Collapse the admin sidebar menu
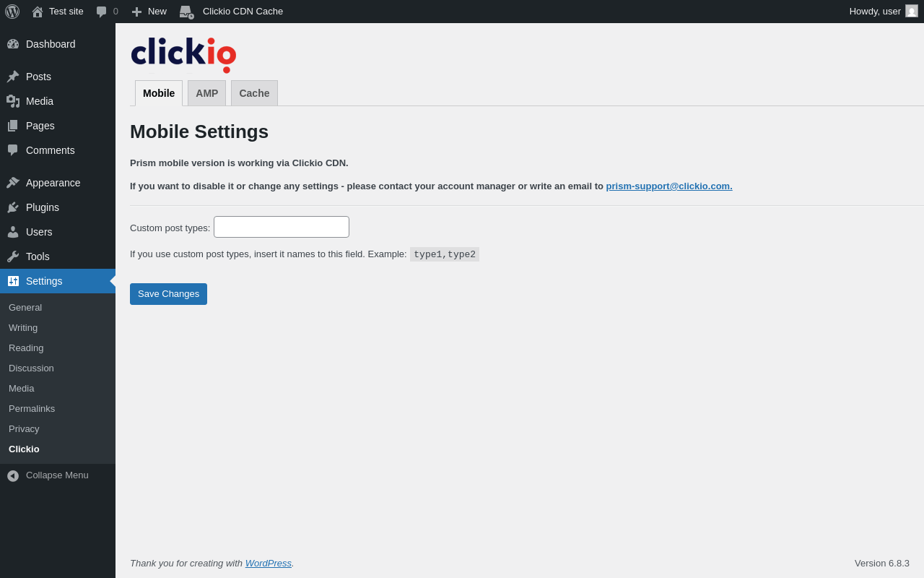924x578 pixels. click(x=48, y=475)
